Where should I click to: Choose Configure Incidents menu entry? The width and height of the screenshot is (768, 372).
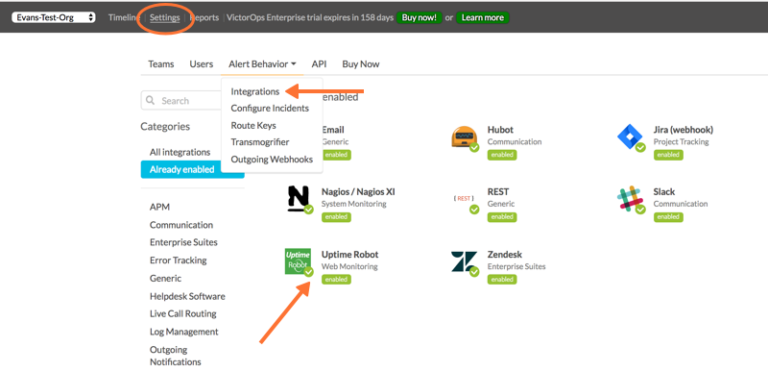coord(270,108)
